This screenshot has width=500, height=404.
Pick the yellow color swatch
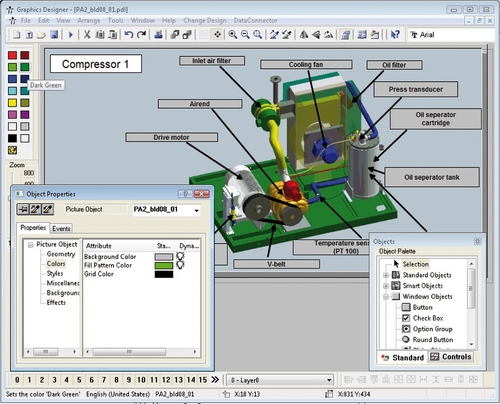tap(12, 103)
